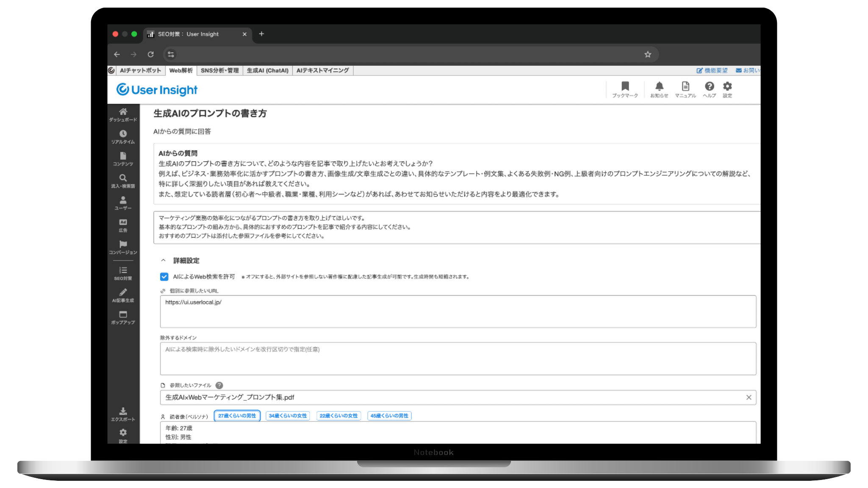This screenshot has width=868, height=488.
Task: Select the 22歳くらいの女性 persona
Action: point(338,416)
